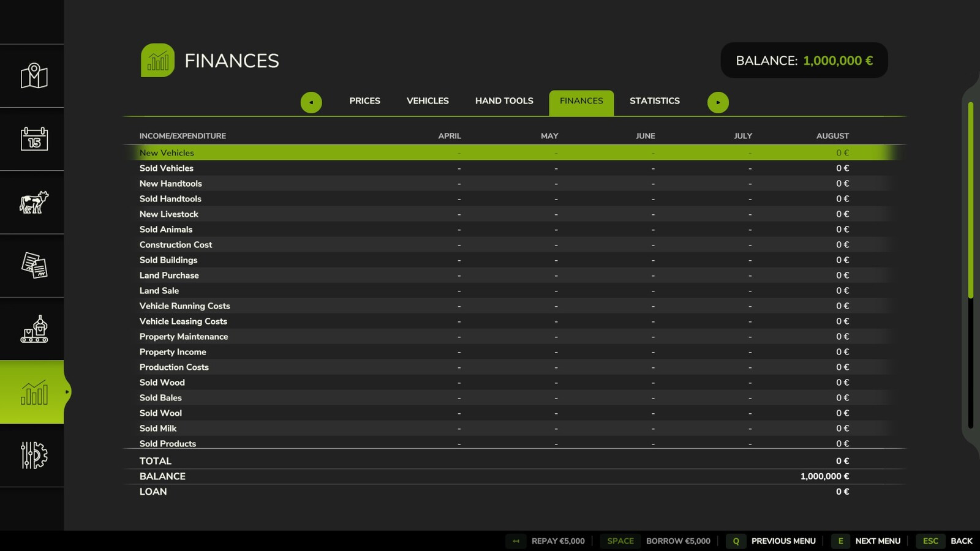Screen dimensions: 980x551
Task: Click the green vertical scrollbar
Action: pyautogui.click(x=970, y=201)
